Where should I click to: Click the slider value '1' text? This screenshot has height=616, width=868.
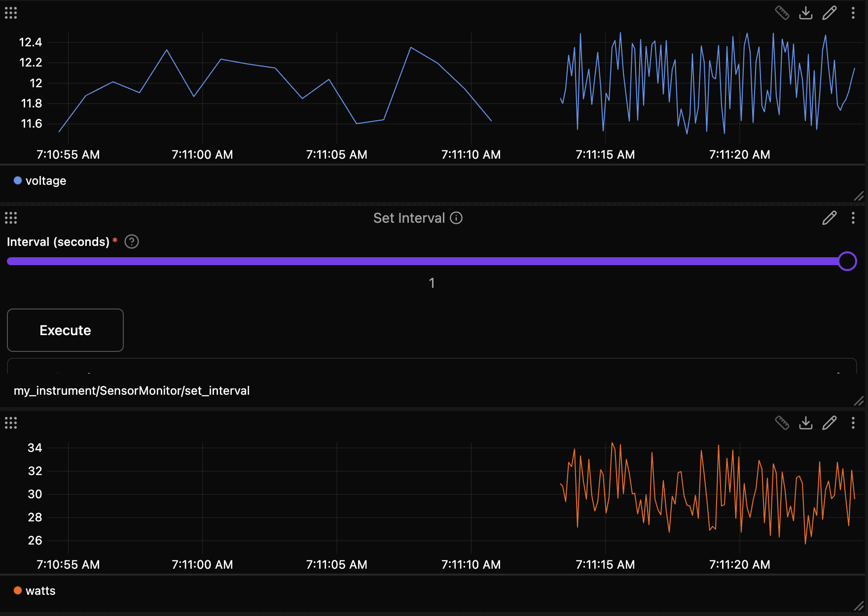point(432,283)
